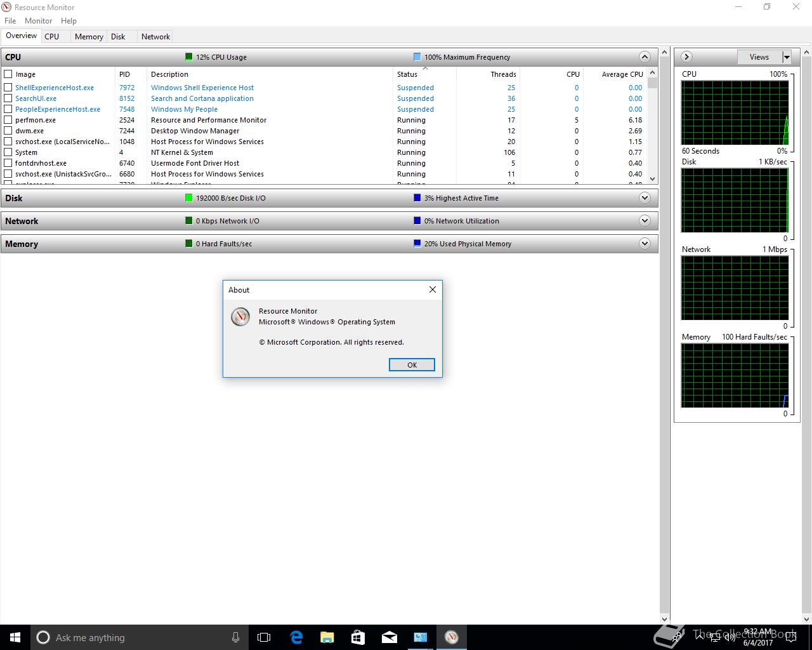Check the fontdrvhost.exe checkbox

pos(8,163)
